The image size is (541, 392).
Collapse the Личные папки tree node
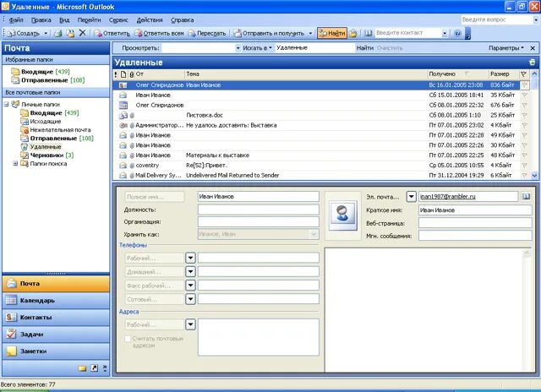coord(6,104)
